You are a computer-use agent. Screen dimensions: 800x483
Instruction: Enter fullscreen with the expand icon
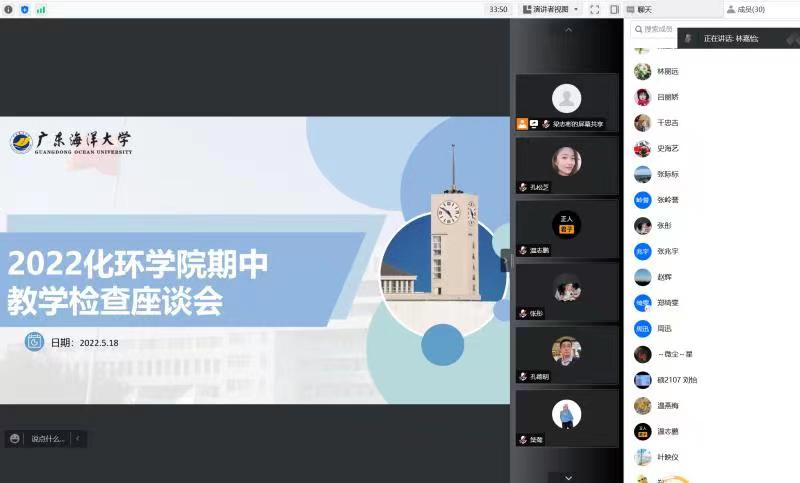point(595,9)
